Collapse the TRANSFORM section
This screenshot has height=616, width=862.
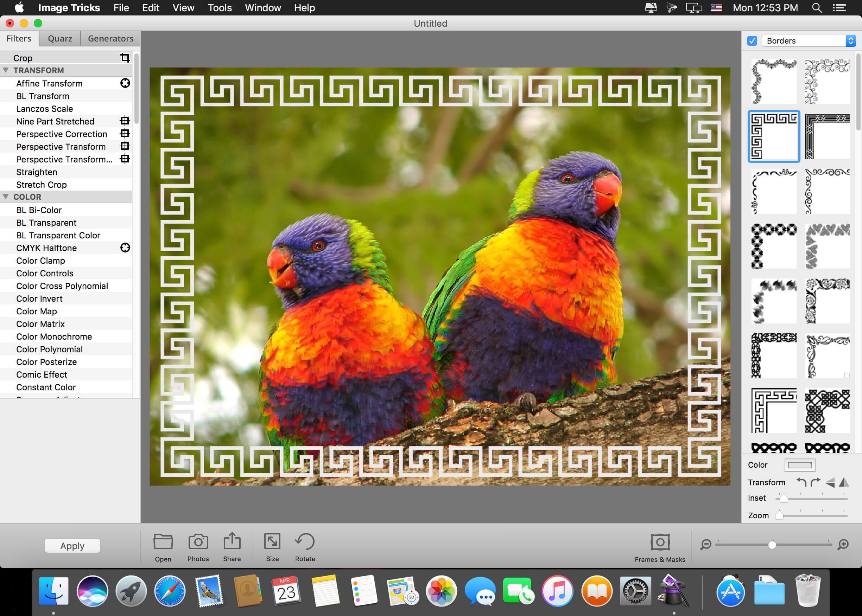[6, 70]
